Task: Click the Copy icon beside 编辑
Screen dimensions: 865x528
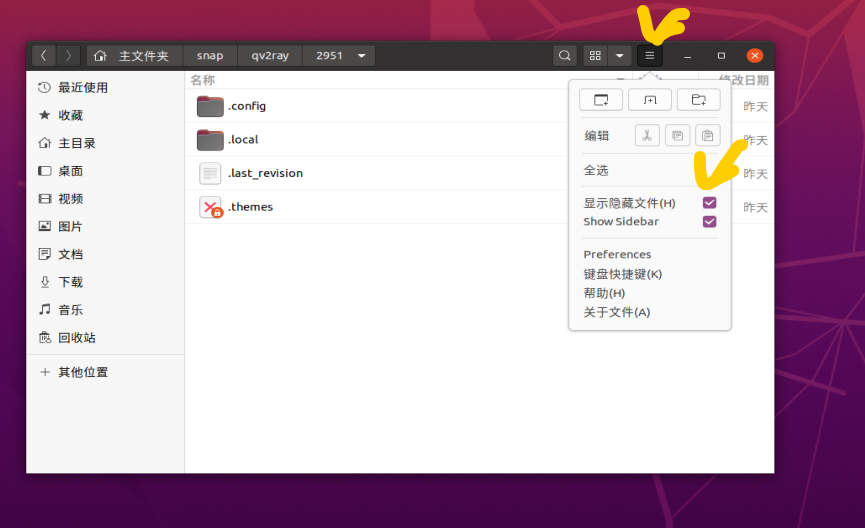Action: click(x=677, y=135)
